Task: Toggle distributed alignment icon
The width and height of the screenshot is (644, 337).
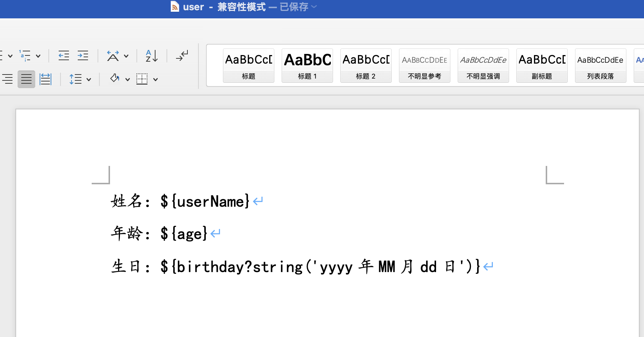Action: pos(45,79)
